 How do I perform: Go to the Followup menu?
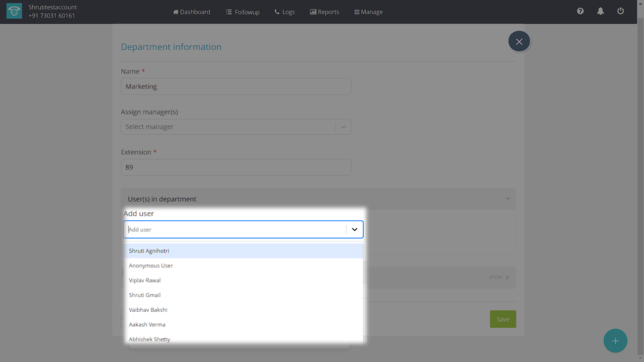pyautogui.click(x=243, y=12)
